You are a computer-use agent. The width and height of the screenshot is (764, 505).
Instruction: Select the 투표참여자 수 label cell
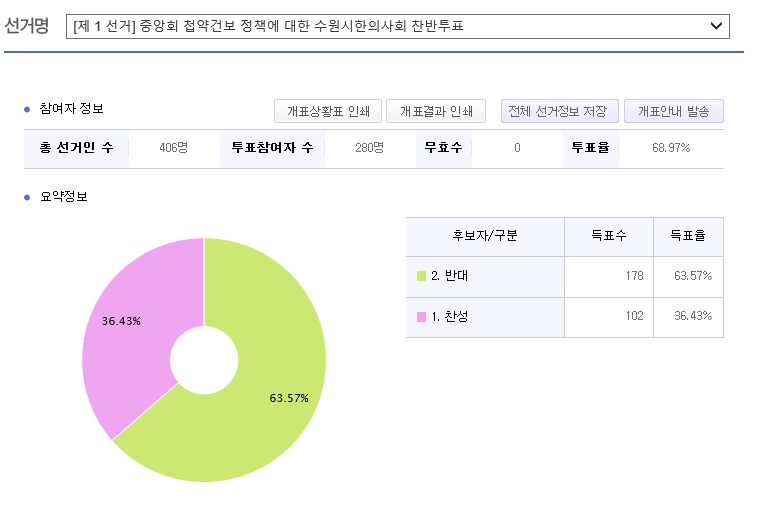click(x=271, y=148)
